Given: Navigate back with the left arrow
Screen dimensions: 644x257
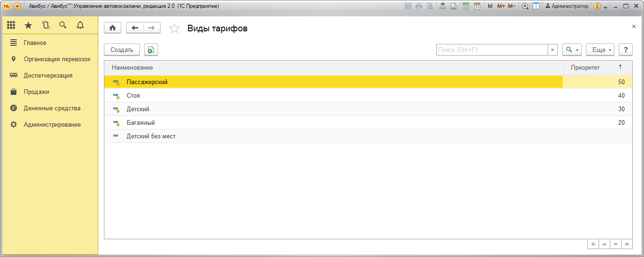Looking at the screenshot, I should [135, 28].
